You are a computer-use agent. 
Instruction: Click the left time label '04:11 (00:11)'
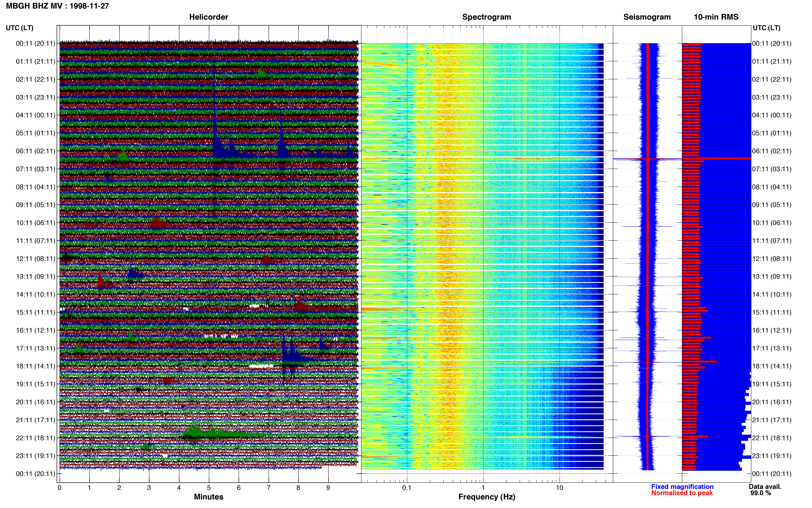tap(36, 115)
